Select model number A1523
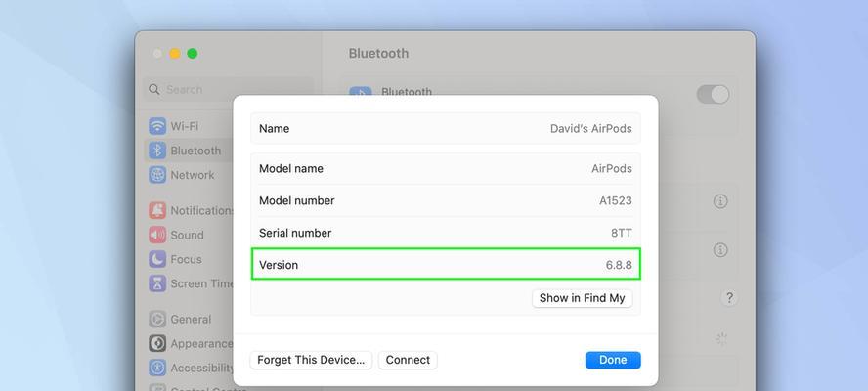 pos(615,200)
